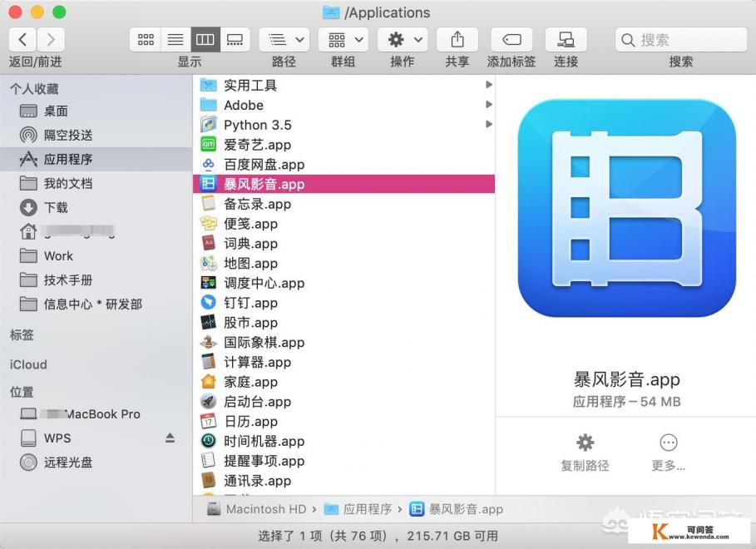Go forward with the right chevron button

pyautogui.click(x=51, y=39)
